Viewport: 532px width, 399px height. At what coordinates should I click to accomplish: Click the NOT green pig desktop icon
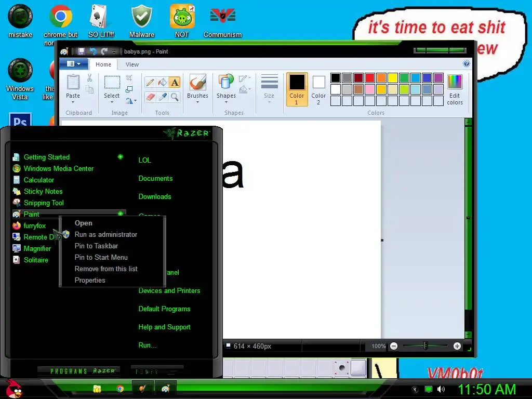click(x=182, y=21)
